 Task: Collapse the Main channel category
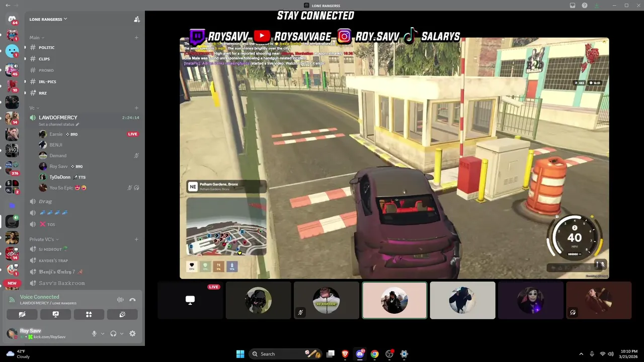(37, 38)
